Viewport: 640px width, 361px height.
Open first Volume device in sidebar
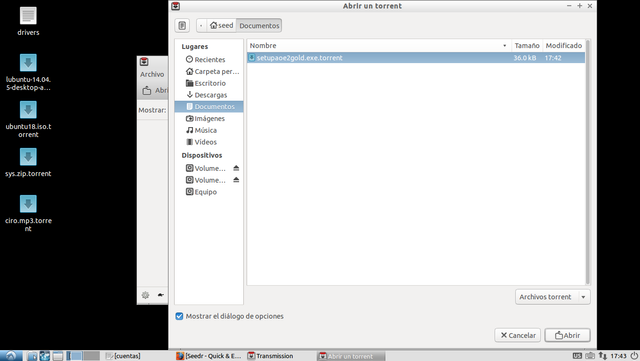tap(206, 168)
